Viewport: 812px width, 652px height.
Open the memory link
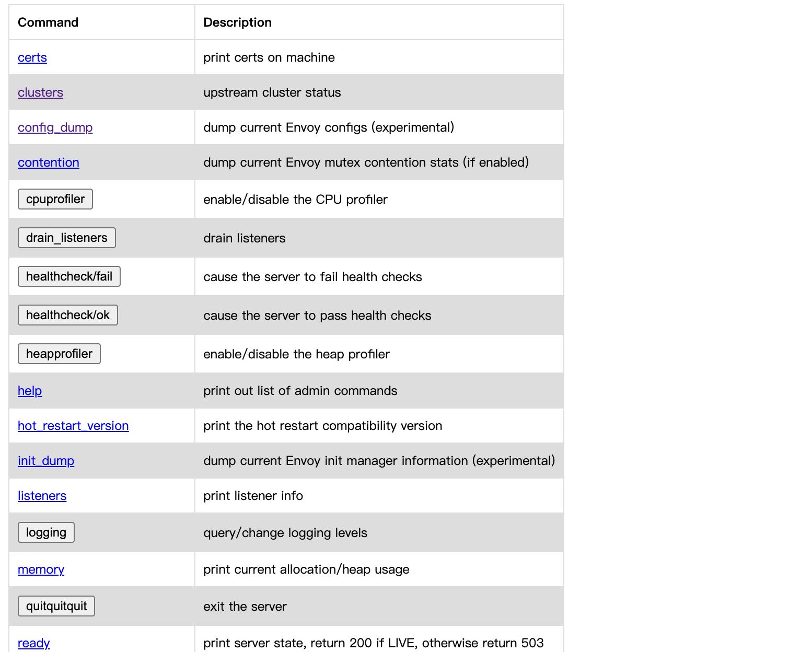coord(41,569)
